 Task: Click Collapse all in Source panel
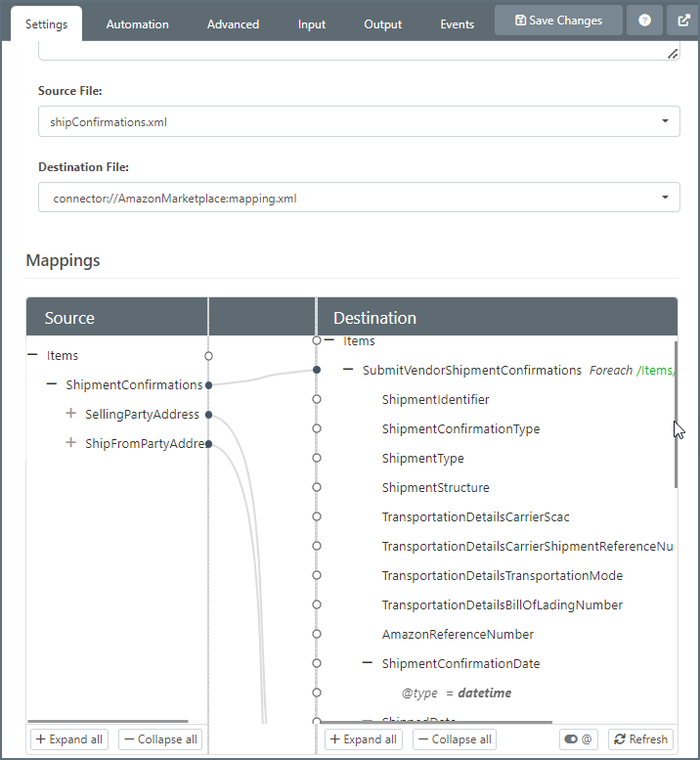click(160, 739)
